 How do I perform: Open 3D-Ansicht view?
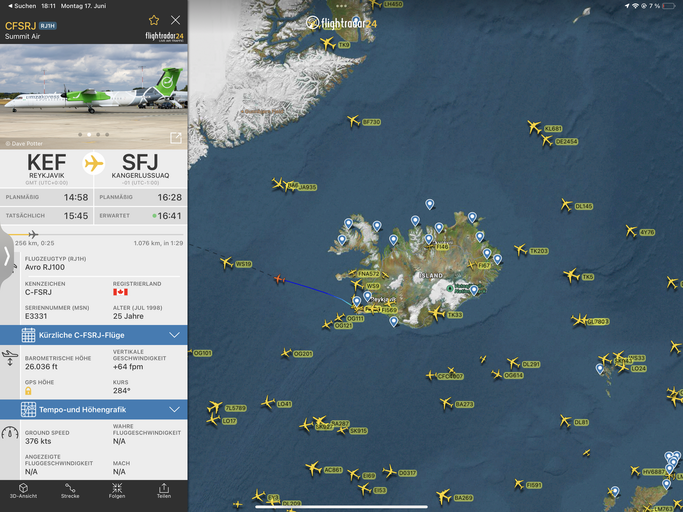coord(24,491)
